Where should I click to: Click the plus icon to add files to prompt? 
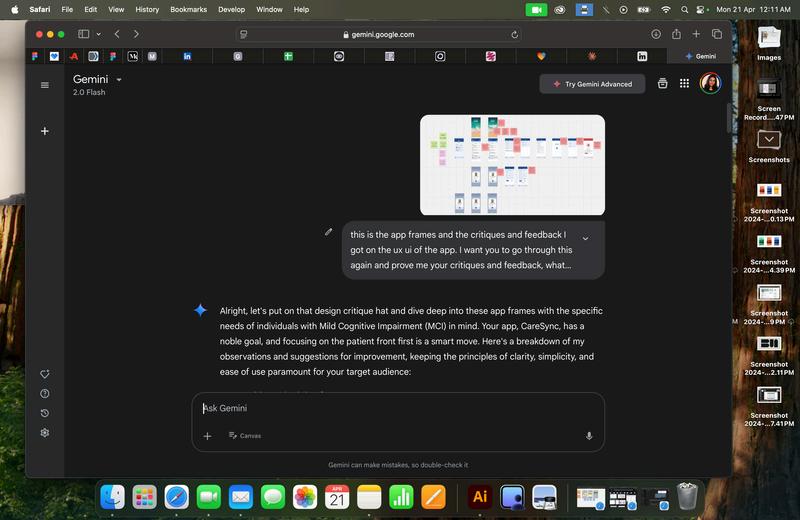[207, 436]
